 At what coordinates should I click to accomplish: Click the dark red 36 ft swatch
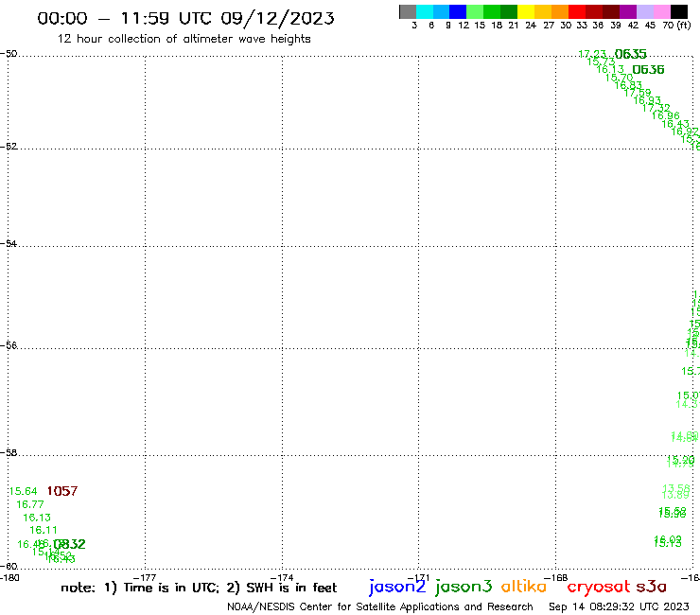click(x=594, y=11)
